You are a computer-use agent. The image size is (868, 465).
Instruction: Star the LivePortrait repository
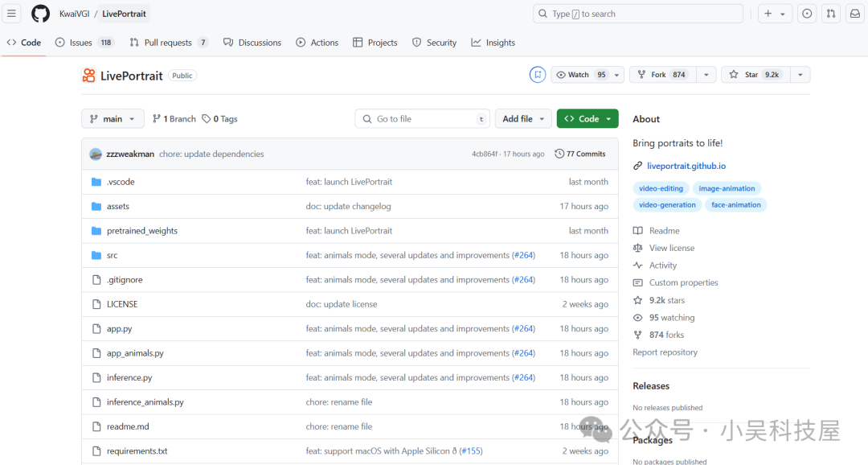(753, 75)
